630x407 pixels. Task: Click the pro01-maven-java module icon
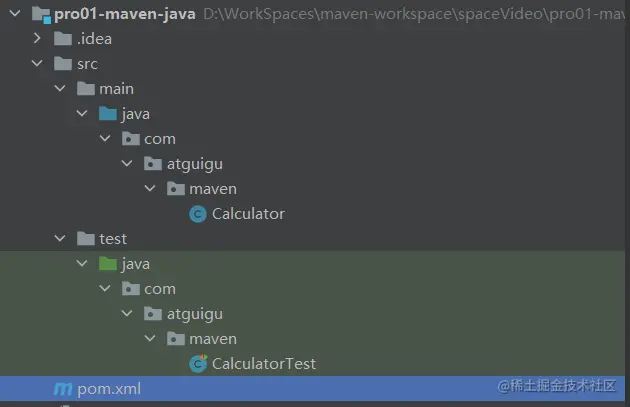coord(40,14)
